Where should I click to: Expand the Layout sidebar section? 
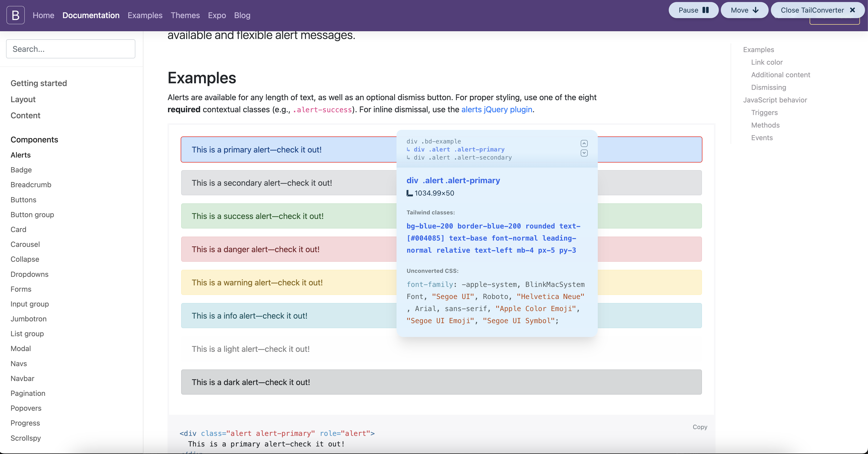click(23, 99)
